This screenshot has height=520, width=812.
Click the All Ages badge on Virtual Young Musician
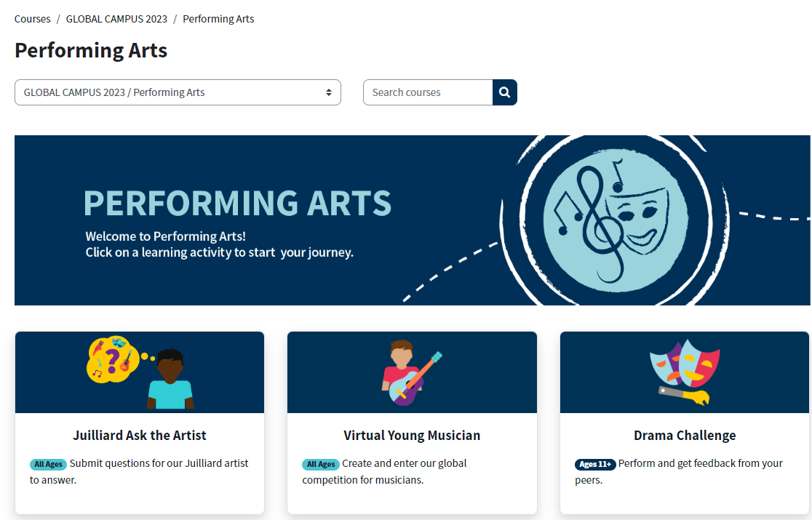pos(321,464)
